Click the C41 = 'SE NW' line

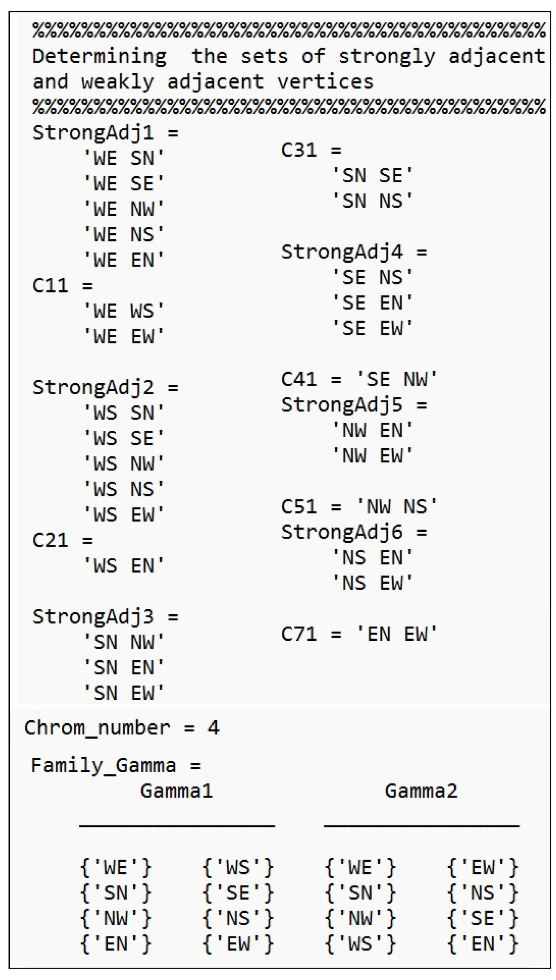tap(359, 379)
